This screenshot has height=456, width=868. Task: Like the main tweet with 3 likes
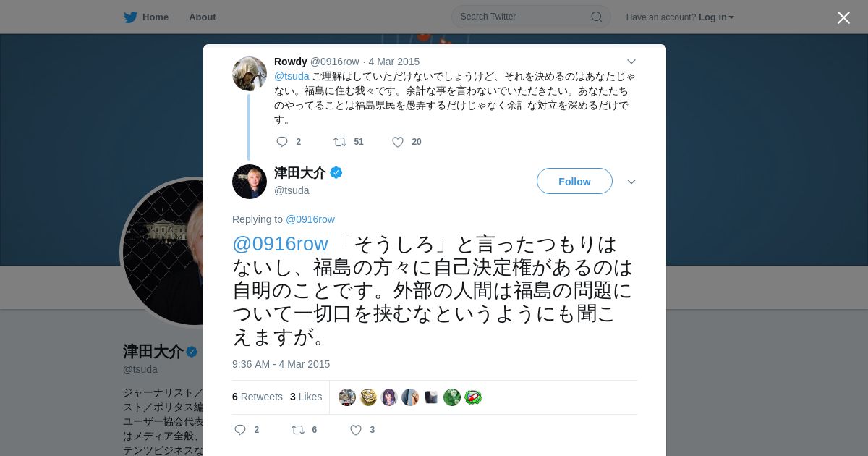tap(356, 430)
